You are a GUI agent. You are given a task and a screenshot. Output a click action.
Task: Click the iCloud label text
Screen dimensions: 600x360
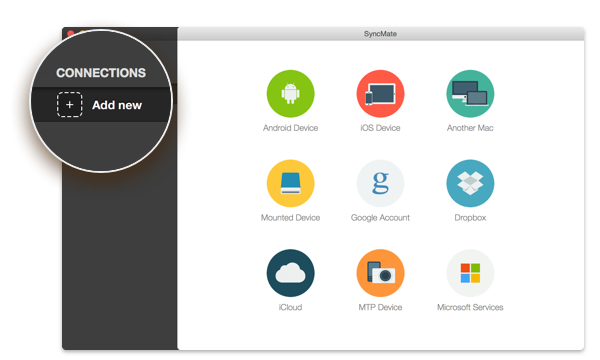pos(290,307)
